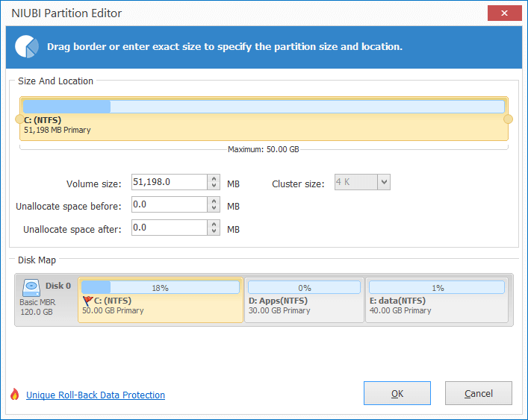Click the flame icon beside Roll-Back link
The width and height of the screenshot is (528, 420).
(14, 394)
